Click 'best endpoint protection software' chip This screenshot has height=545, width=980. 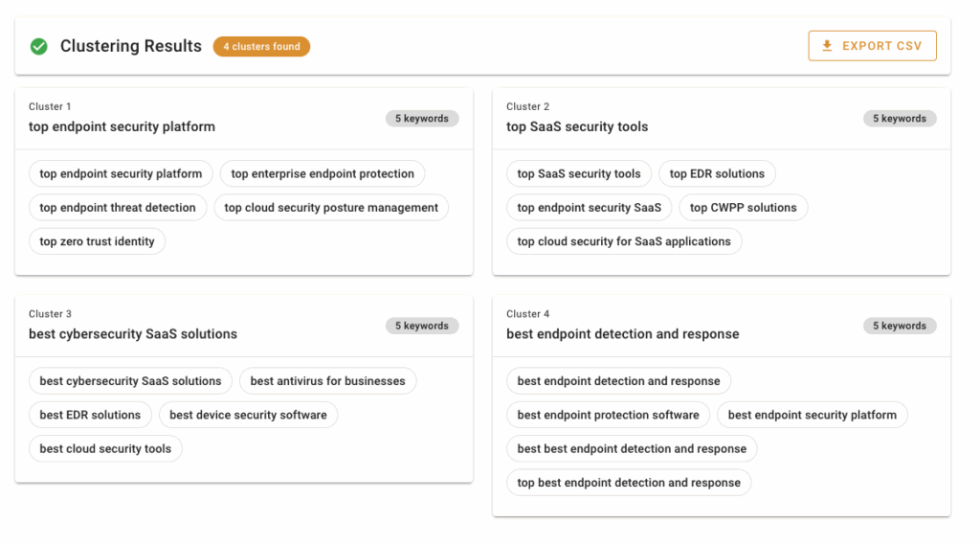[x=608, y=415]
